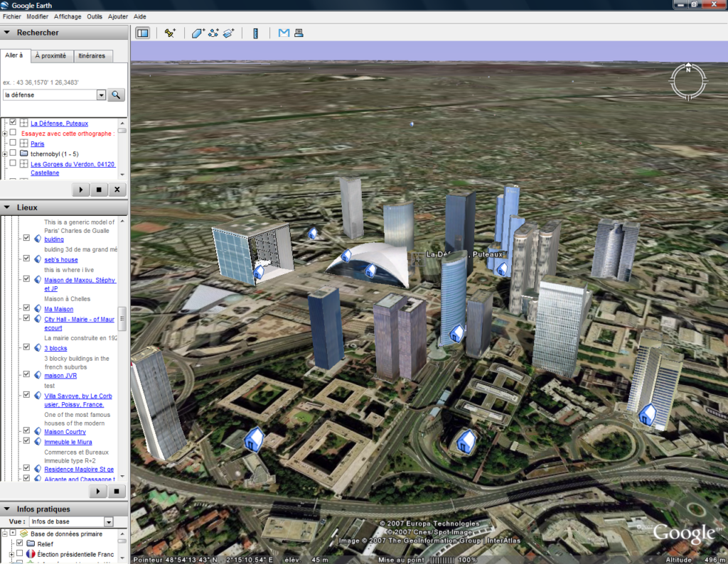
Task: Click the tchernobyl folder icon
Action: click(x=24, y=153)
